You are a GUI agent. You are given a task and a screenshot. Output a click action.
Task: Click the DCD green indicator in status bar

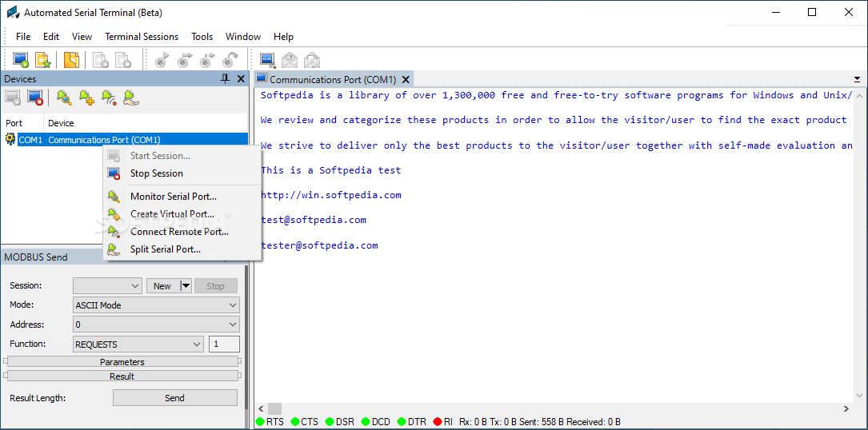click(x=366, y=422)
